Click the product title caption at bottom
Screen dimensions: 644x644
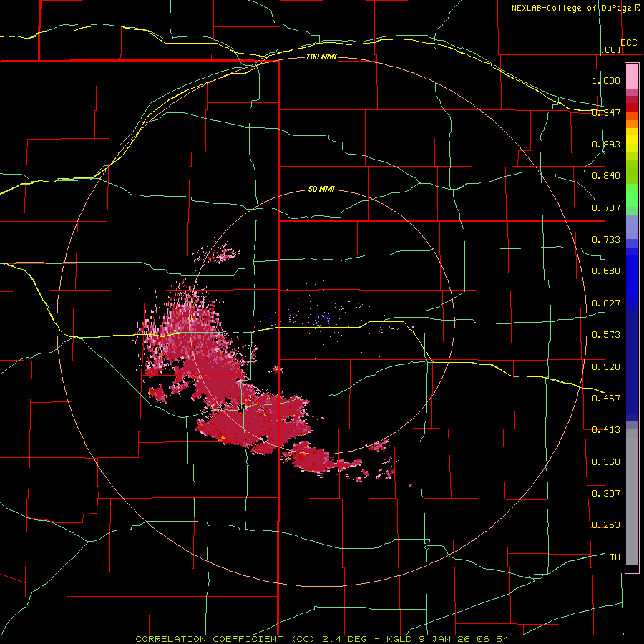tap(322, 639)
